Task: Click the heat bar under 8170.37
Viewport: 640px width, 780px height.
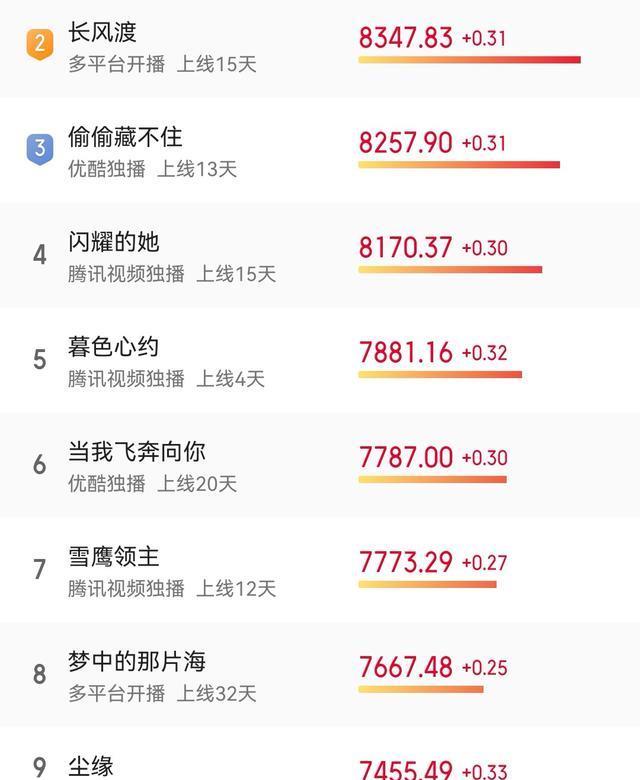Action: pyautogui.click(x=451, y=270)
